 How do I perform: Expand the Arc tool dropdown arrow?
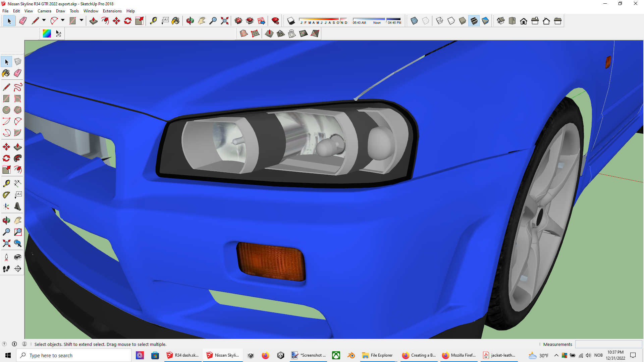coord(63,20)
